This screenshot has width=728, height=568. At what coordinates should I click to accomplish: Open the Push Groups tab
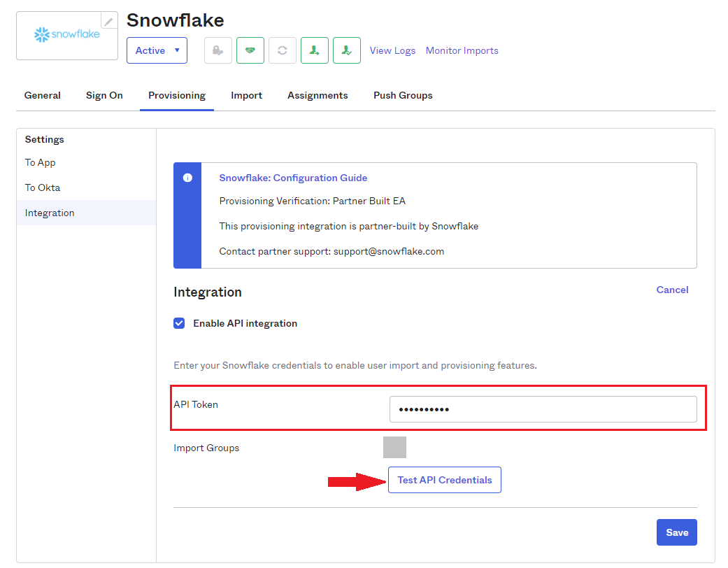click(x=403, y=95)
